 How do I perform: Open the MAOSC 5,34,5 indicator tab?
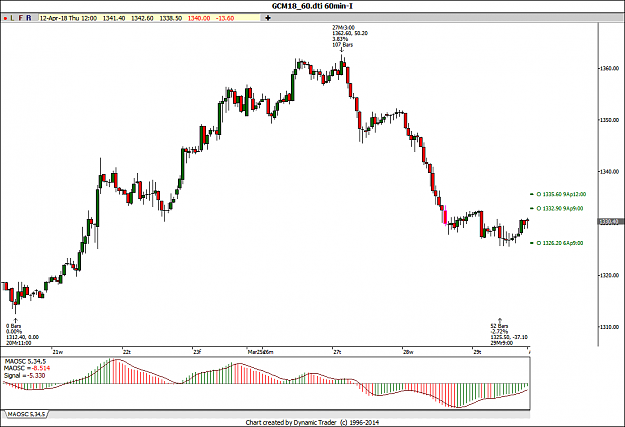coord(26,414)
